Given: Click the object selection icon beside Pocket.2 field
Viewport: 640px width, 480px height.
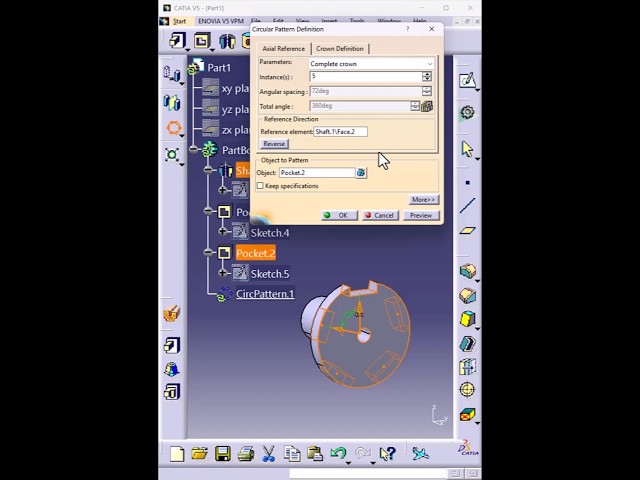Looking at the screenshot, I should pyautogui.click(x=361, y=173).
